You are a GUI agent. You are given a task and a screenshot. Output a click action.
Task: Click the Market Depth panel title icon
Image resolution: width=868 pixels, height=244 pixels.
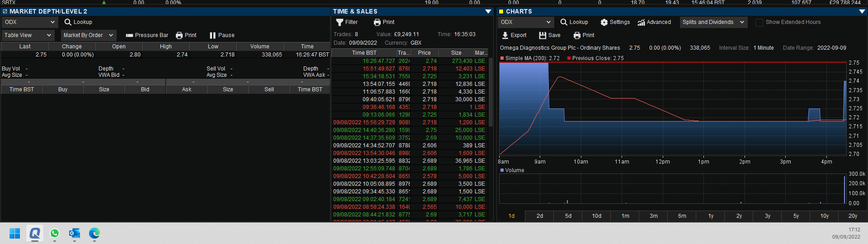click(5, 11)
